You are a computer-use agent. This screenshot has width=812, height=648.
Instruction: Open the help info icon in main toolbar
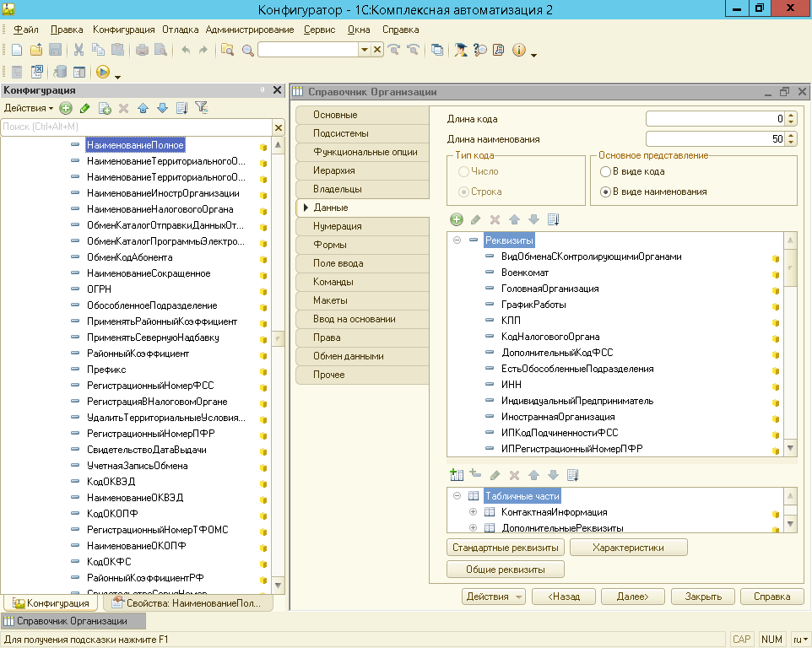pyautogui.click(x=518, y=51)
